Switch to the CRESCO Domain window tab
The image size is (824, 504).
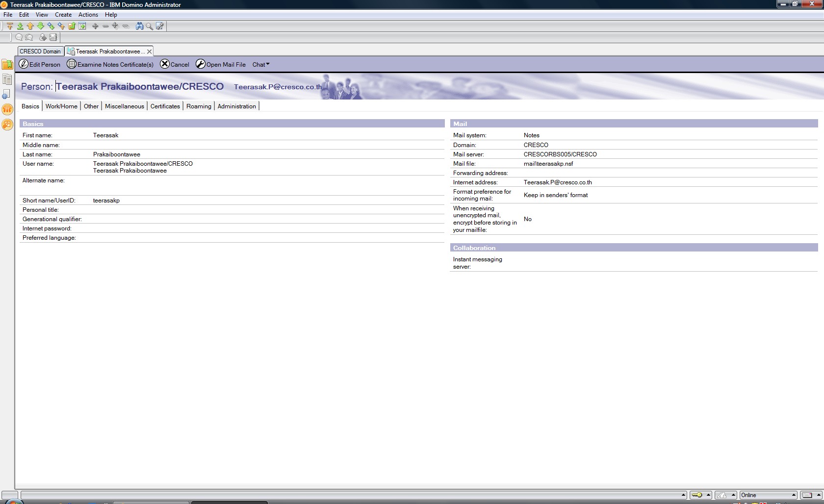click(41, 51)
